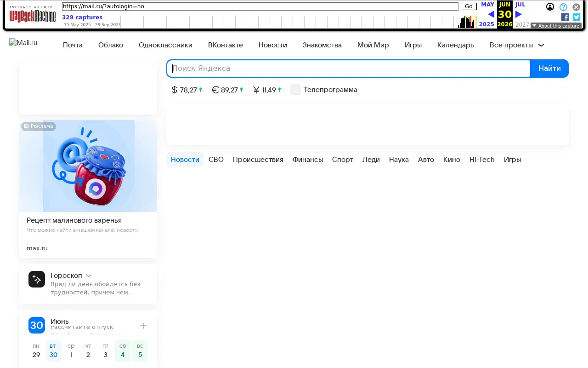Switch to the СВО tab
The width and height of the screenshot is (588, 368).
216,160
